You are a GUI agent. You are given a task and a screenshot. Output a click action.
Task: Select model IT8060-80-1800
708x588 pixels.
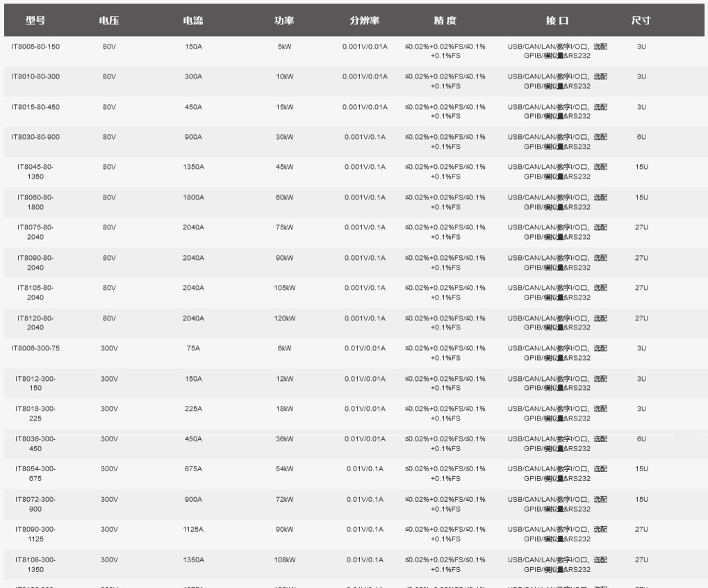pos(35,202)
